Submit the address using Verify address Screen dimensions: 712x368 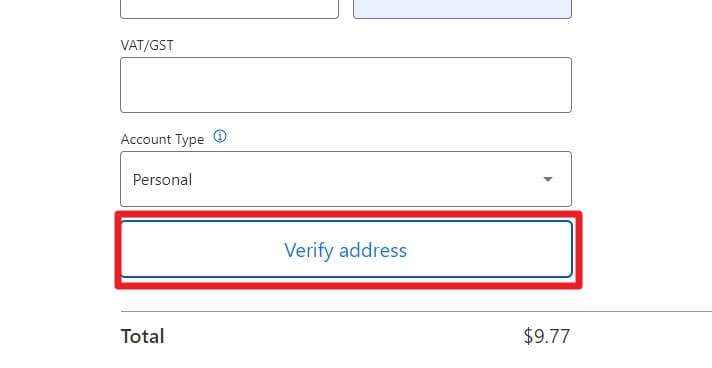click(x=346, y=249)
